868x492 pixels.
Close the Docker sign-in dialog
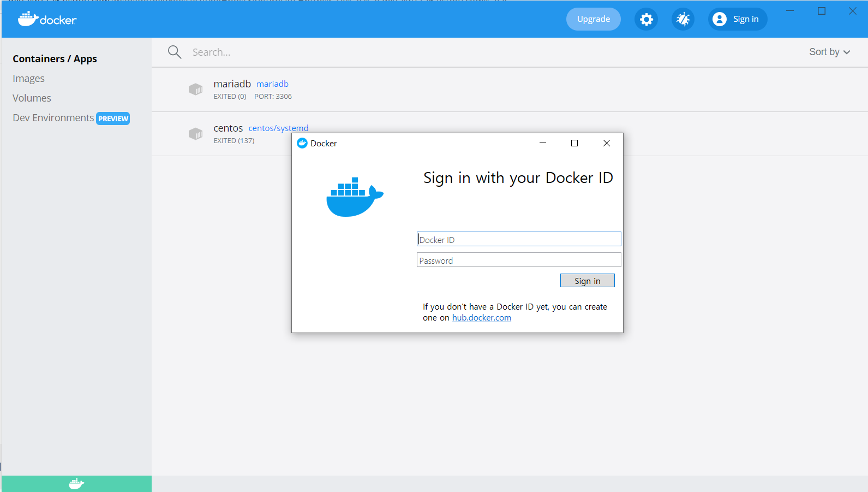coord(607,143)
